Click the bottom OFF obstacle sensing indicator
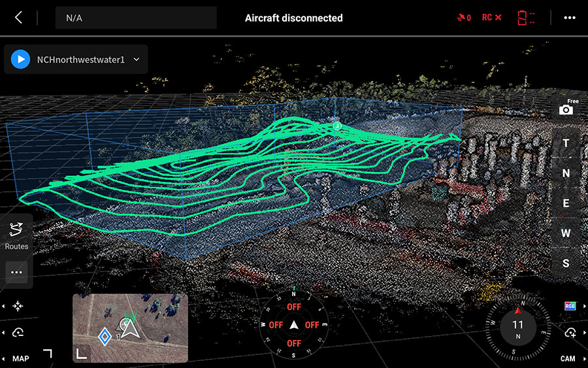 [x=294, y=343]
